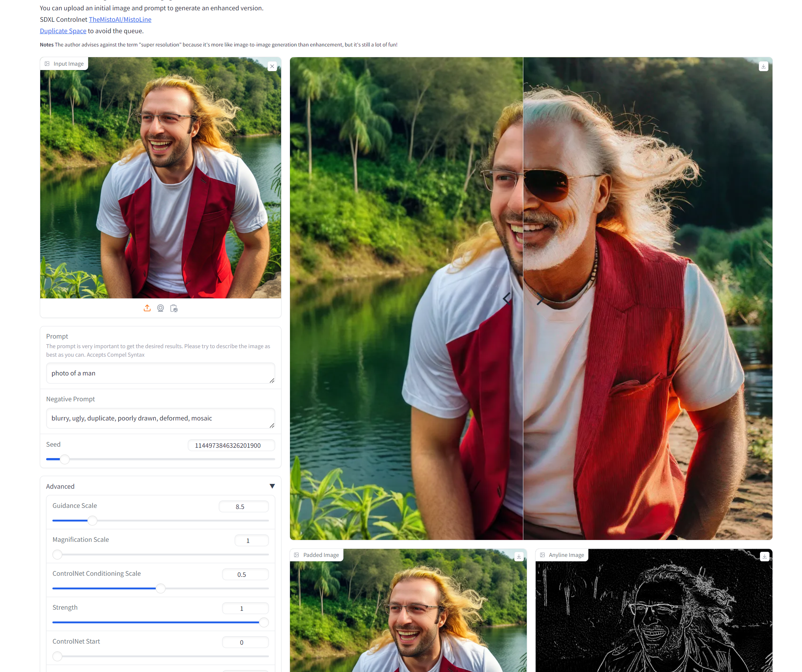
Task: Click the Guidance Scale slider handle
Action: [x=93, y=520]
